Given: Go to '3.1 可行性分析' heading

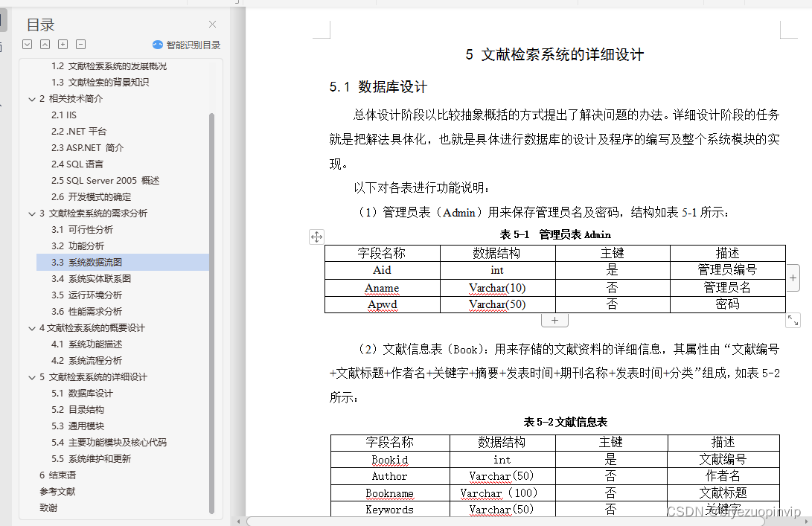Looking at the screenshot, I should [82, 230].
